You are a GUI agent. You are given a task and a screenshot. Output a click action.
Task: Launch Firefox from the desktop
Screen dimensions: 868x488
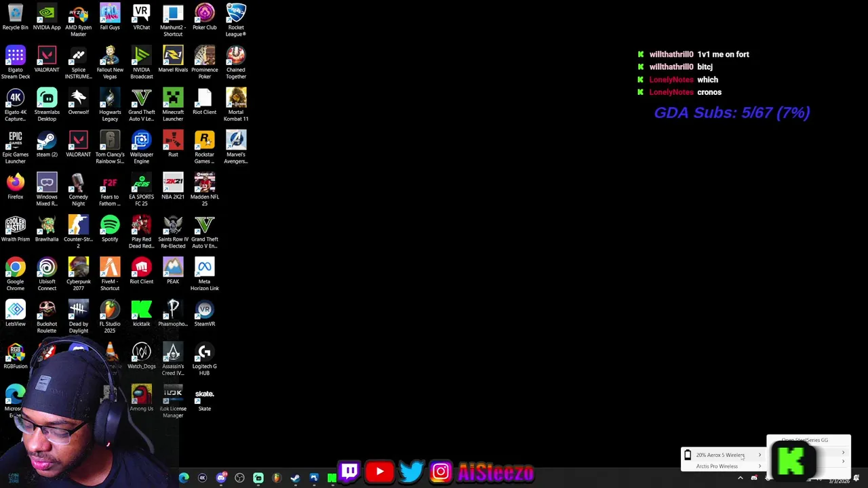pyautogui.click(x=15, y=186)
